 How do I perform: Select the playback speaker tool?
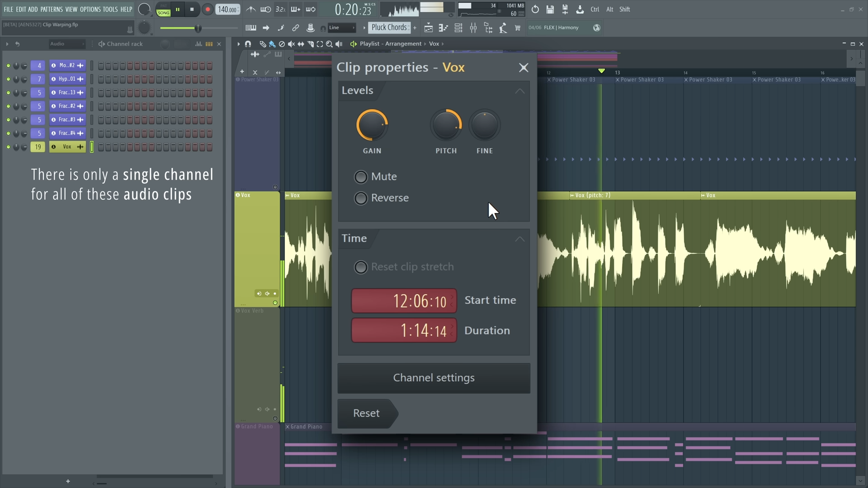pos(339,44)
